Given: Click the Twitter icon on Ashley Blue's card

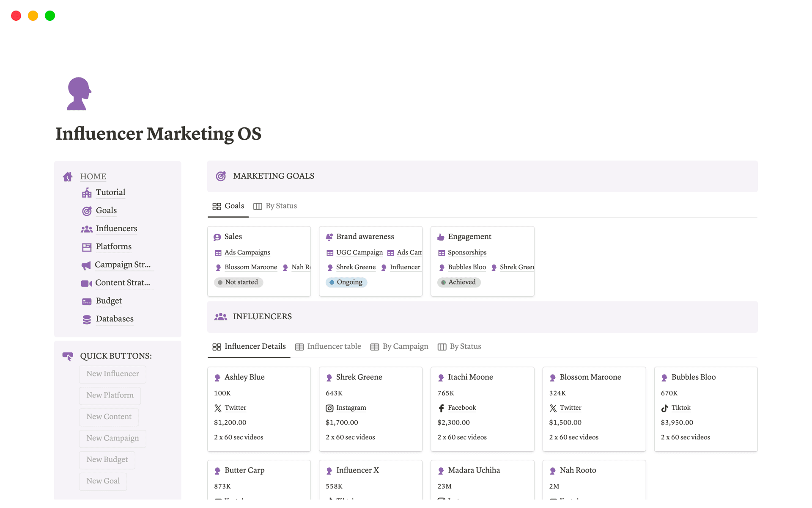Looking at the screenshot, I should (x=217, y=408).
